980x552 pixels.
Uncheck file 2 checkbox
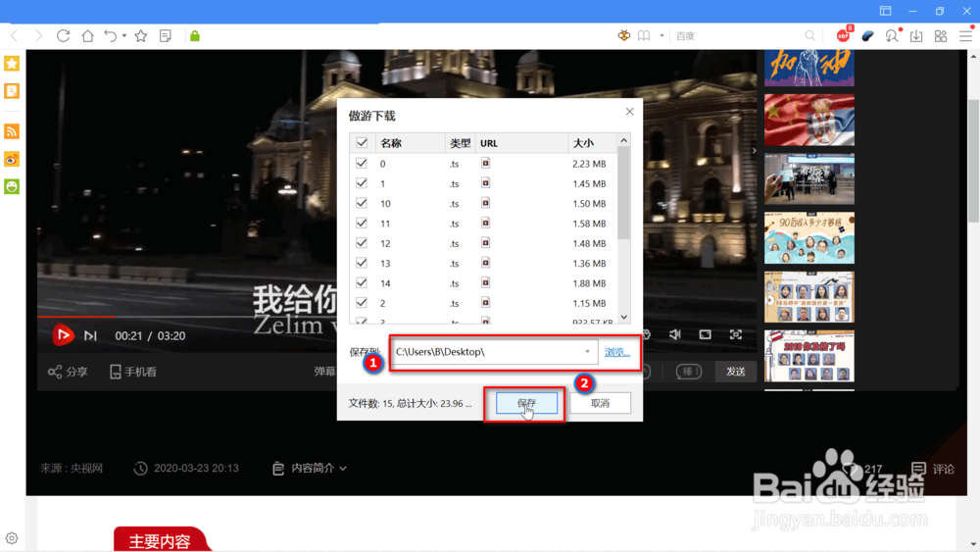[362, 303]
